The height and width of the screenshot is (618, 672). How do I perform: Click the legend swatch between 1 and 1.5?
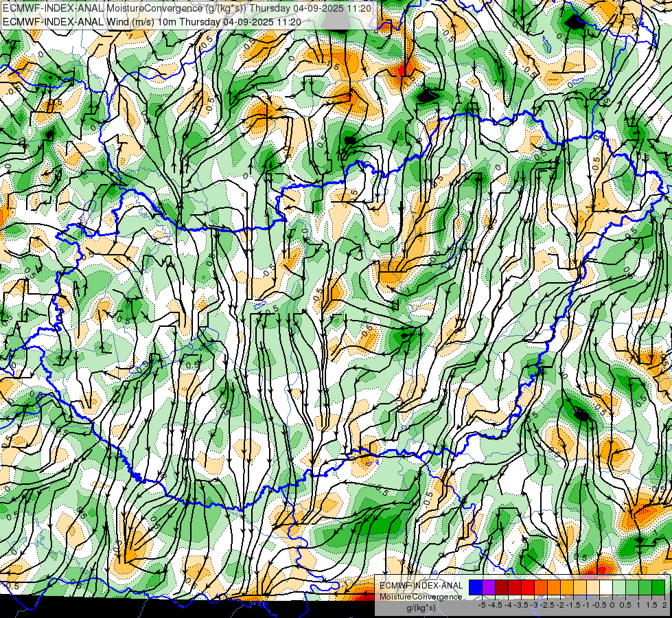[x=645, y=587]
